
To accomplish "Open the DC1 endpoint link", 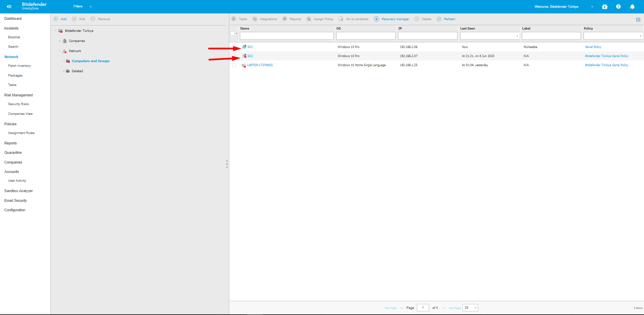I will [x=250, y=47].
